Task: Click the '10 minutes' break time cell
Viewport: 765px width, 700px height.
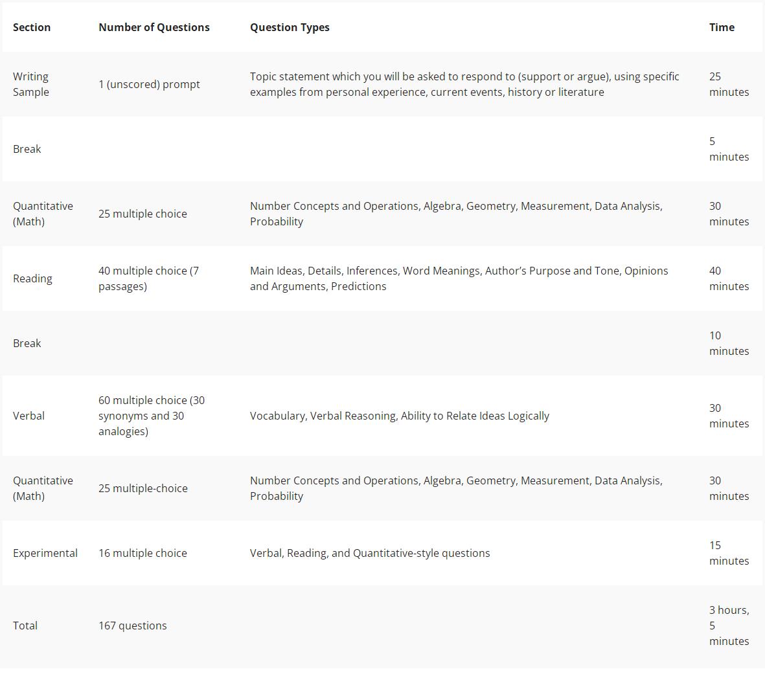Action: pos(729,343)
